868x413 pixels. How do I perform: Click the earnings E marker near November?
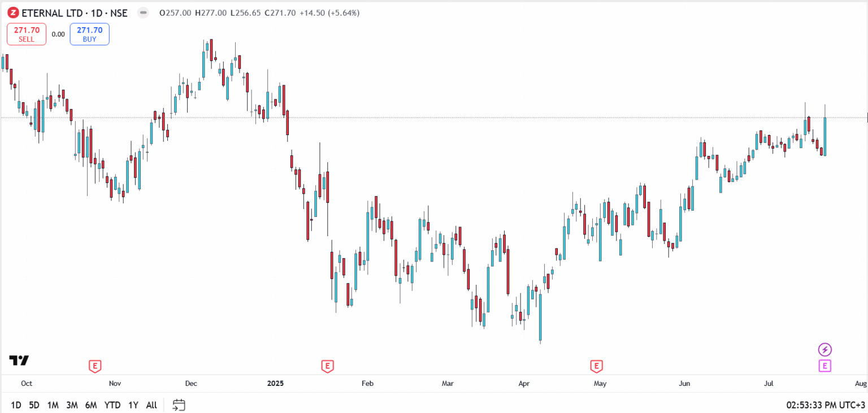point(94,367)
